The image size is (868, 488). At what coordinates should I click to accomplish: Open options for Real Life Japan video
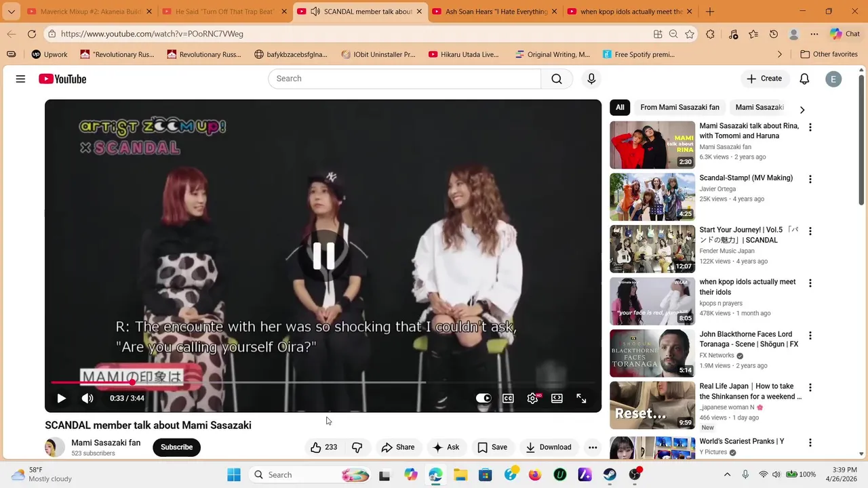point(810,388)
